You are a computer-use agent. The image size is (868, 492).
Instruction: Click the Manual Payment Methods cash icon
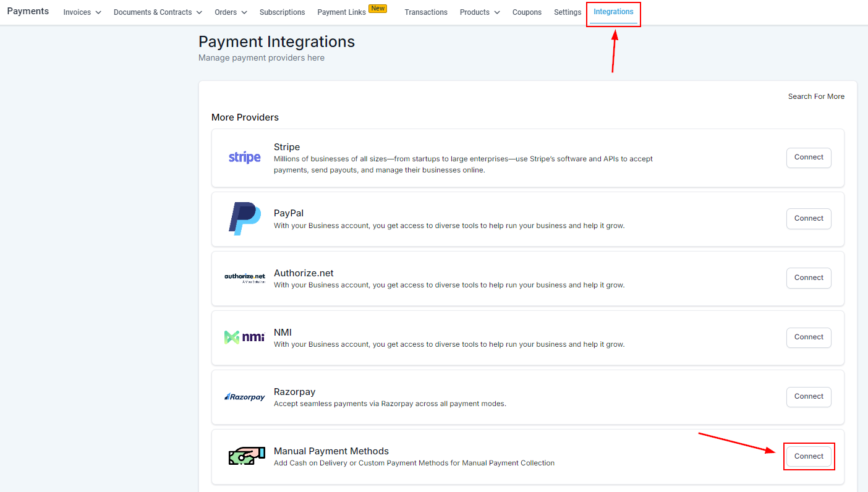(244, 456)
